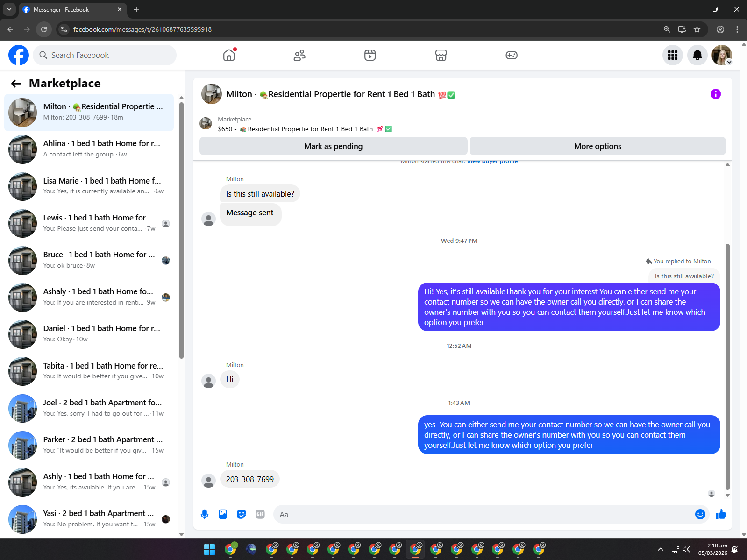The image size is (747, 560).
Task: Open the Gaming controller icon
Action: tap(512, 55)
